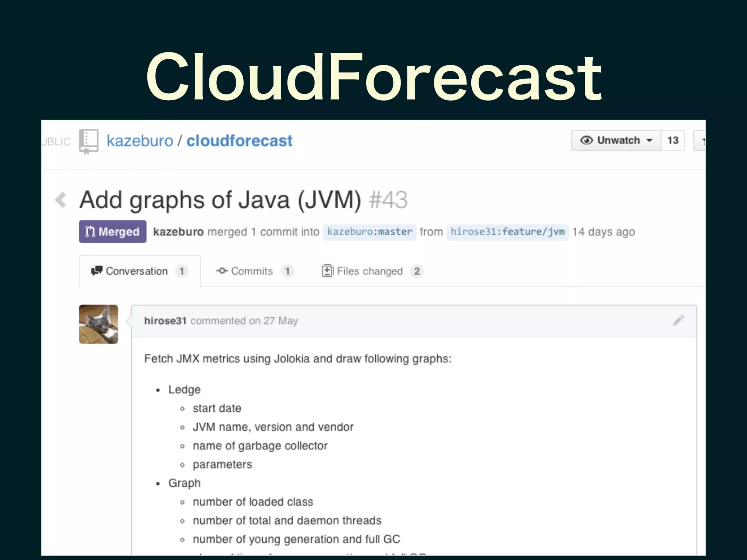The height and width of the screenshot is (560, 747).
Task: Click the hirose31 author name in comment
Action: [x=165, y=321]
